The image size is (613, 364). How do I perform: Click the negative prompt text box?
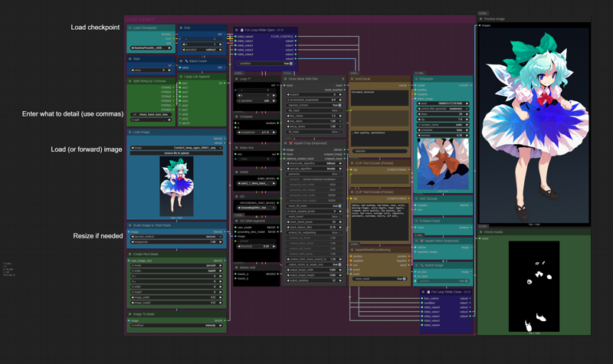379,221
